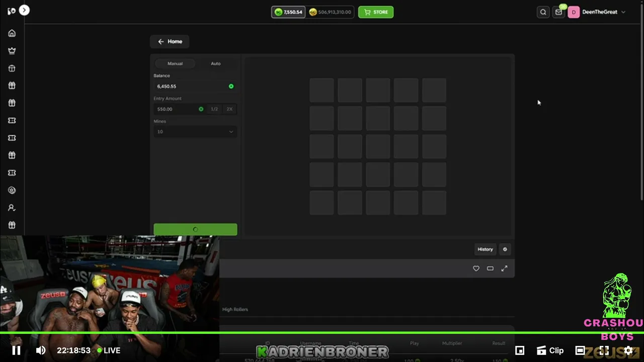644x362 pixels.
Task: Click the stream time 22:18:53
Action: pos(73,350)
